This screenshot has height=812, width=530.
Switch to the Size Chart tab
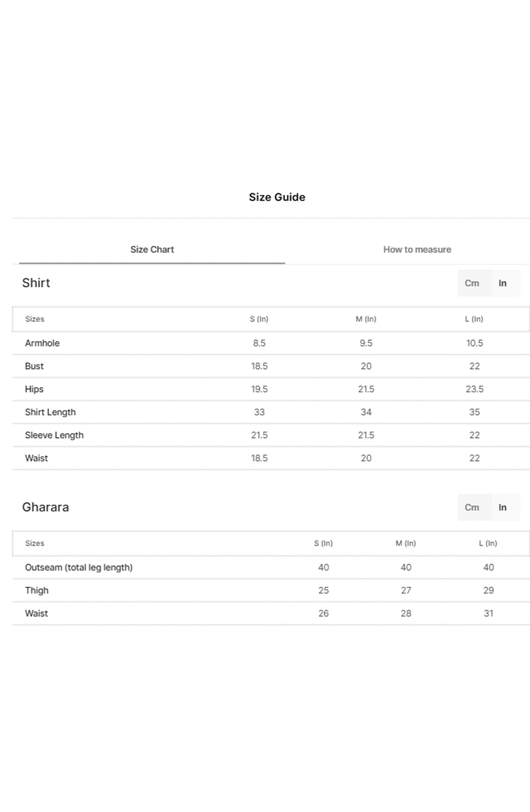point(152,250)
